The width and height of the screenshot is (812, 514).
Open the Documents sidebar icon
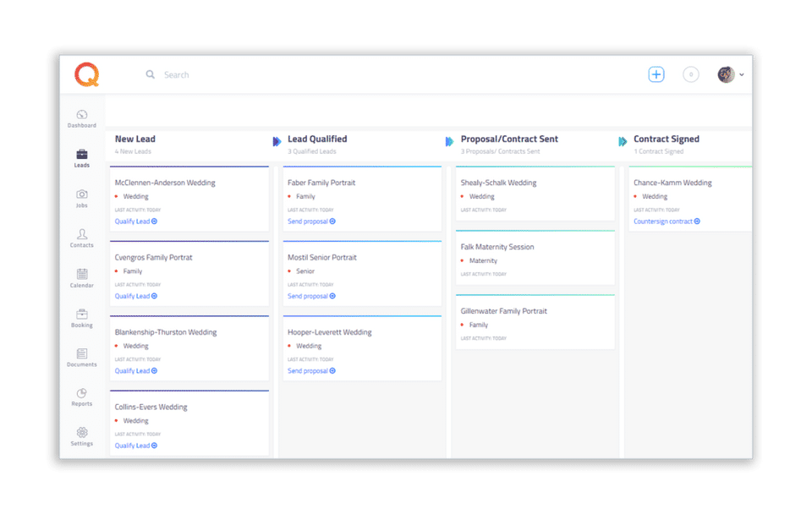pos(82,354)
